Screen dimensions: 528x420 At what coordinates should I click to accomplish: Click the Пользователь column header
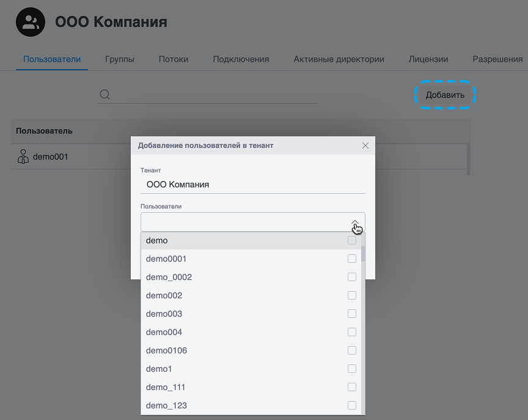click(x=44, y=131)
